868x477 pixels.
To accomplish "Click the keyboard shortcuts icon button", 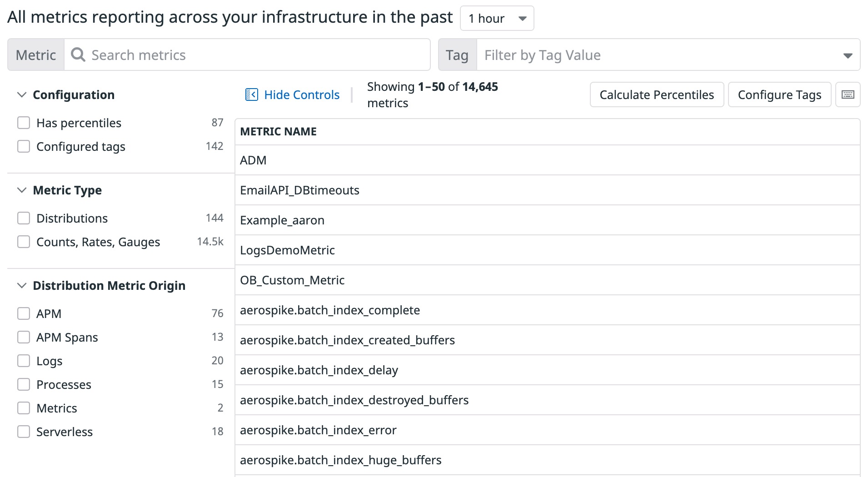I will pyautogui.click(x=848, y=94).
